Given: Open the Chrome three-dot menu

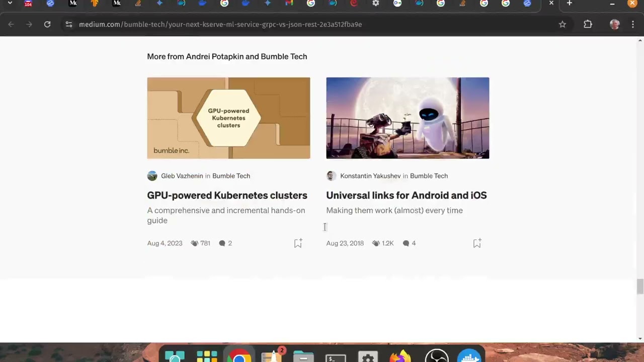Looking at the screenshot, I should [632, 24].
